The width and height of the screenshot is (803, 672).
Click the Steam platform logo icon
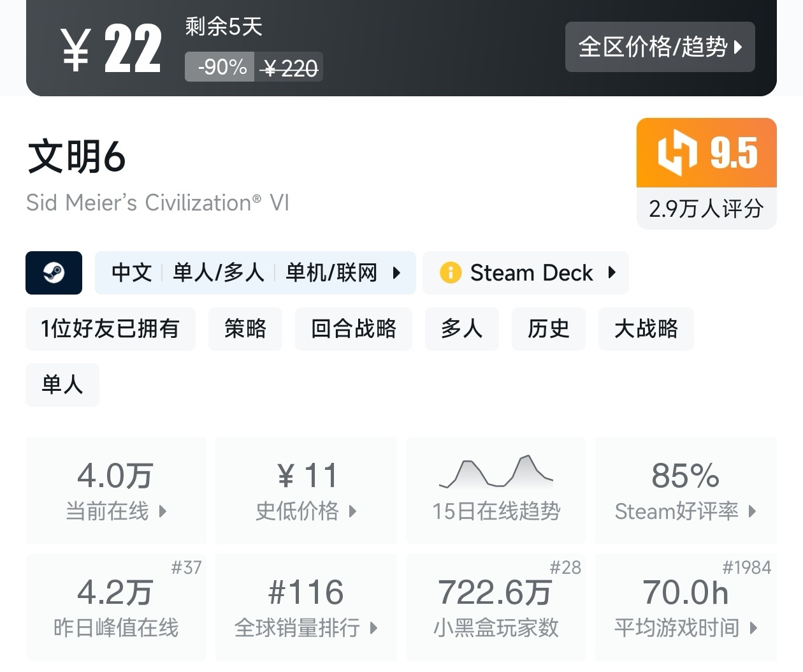pyautogui.click(x=54, y=273)
